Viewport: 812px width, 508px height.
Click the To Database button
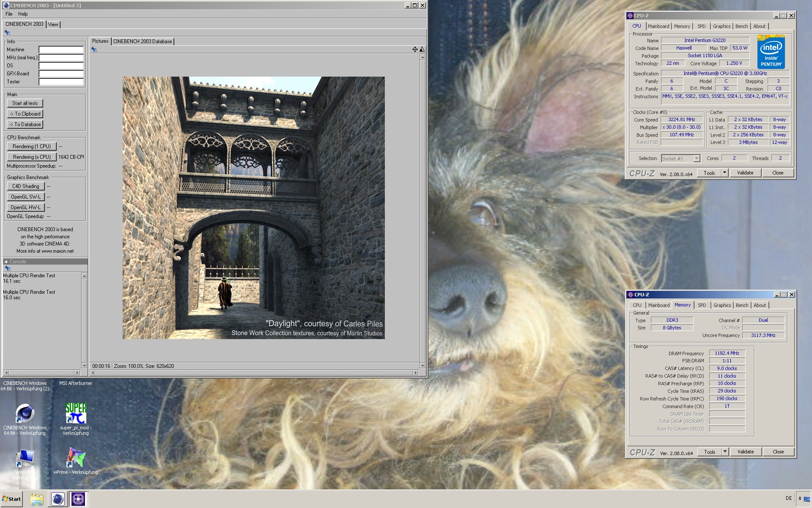click(25, 124)
